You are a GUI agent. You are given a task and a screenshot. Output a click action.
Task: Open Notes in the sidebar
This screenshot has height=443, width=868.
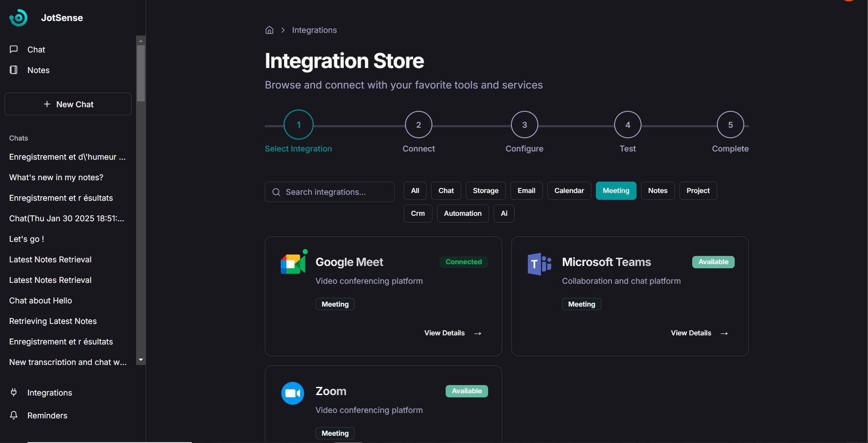[38, 70]
